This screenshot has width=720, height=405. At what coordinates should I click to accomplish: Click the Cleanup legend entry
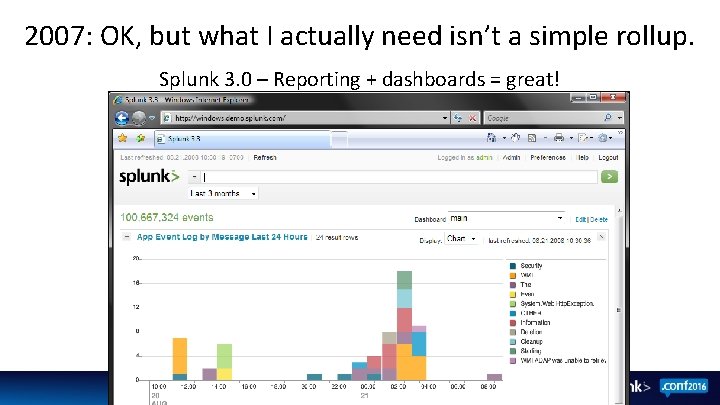point(527,342)
